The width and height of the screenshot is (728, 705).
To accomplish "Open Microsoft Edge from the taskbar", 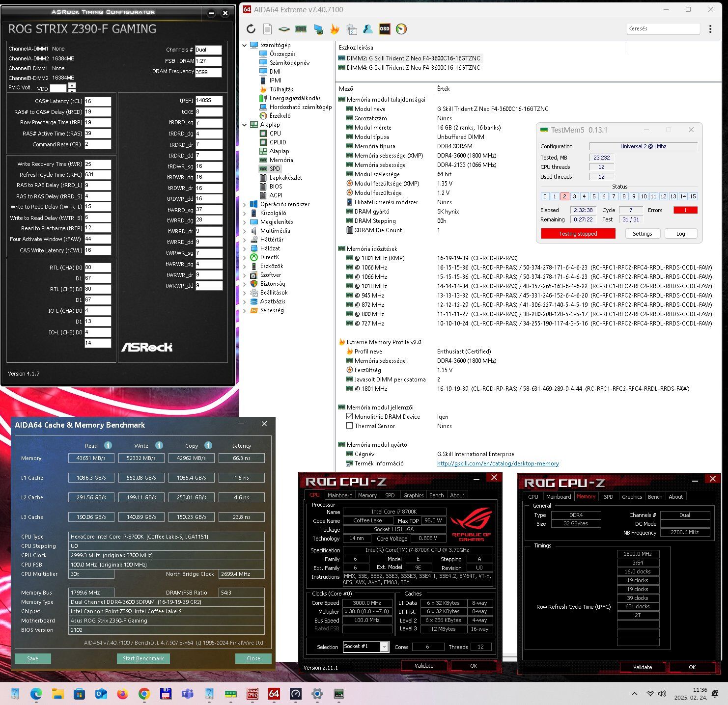I will point(36,694).
